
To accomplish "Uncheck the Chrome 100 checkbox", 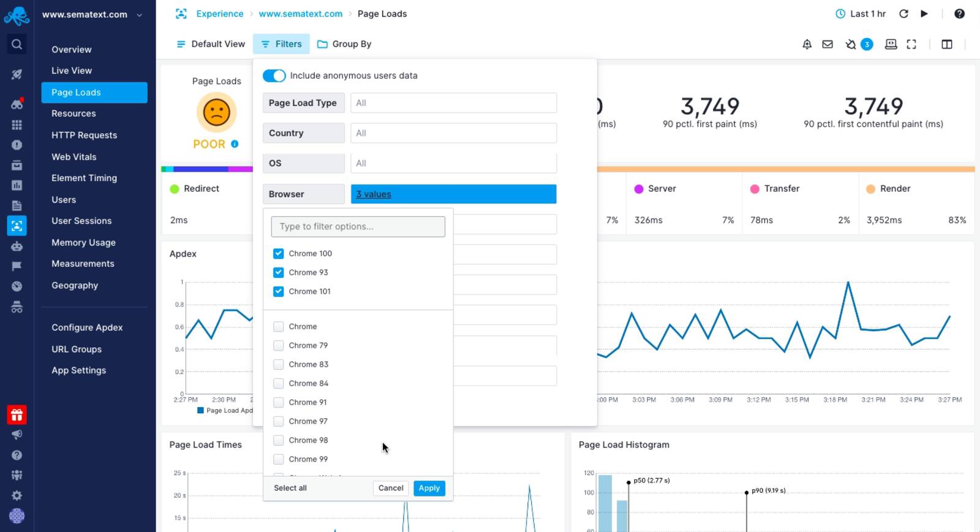I will pyautogui.click(x=279, y=253).
